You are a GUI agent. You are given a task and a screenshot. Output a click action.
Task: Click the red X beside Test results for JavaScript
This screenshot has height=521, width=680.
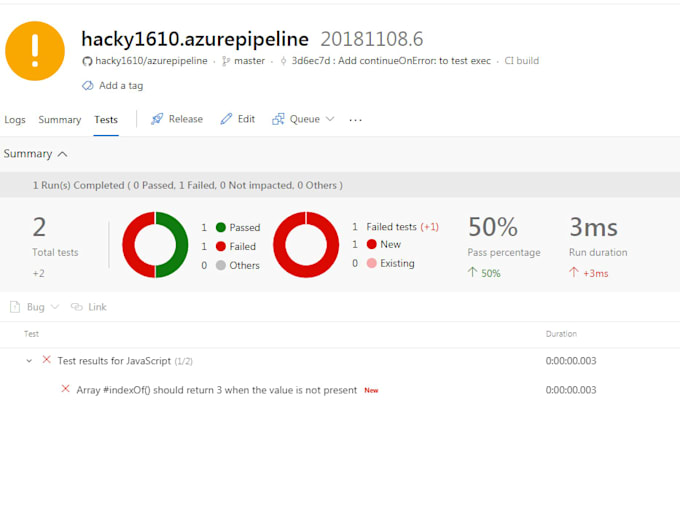tap(46, 360)
